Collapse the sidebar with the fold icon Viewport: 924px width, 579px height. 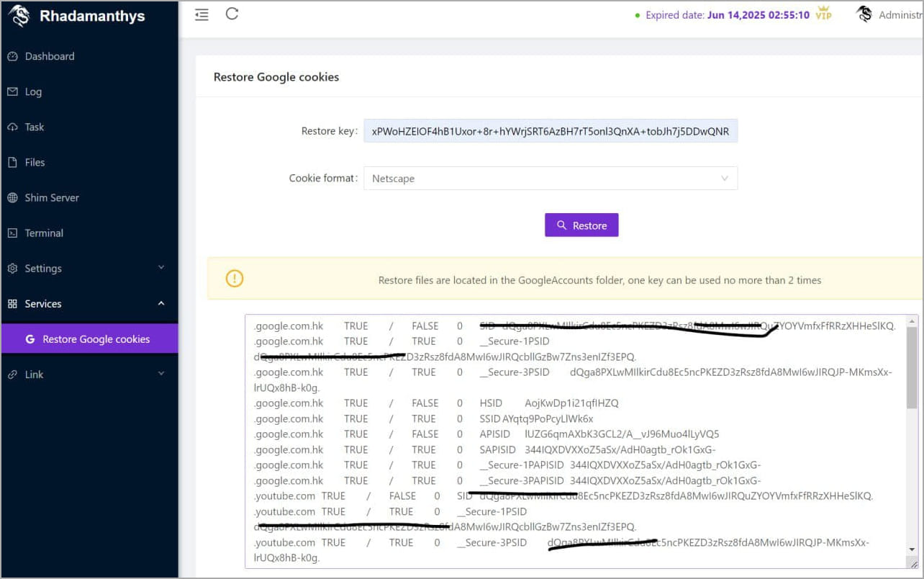point(201,14)
